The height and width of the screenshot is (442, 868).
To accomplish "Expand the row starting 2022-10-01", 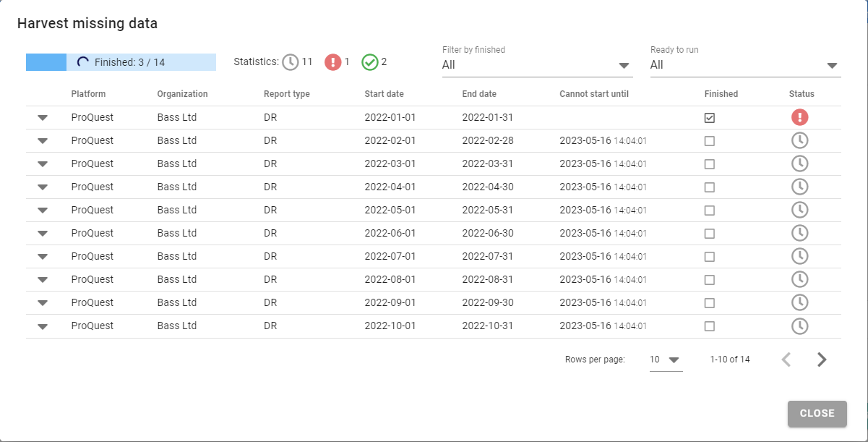I will pos(43,326).
